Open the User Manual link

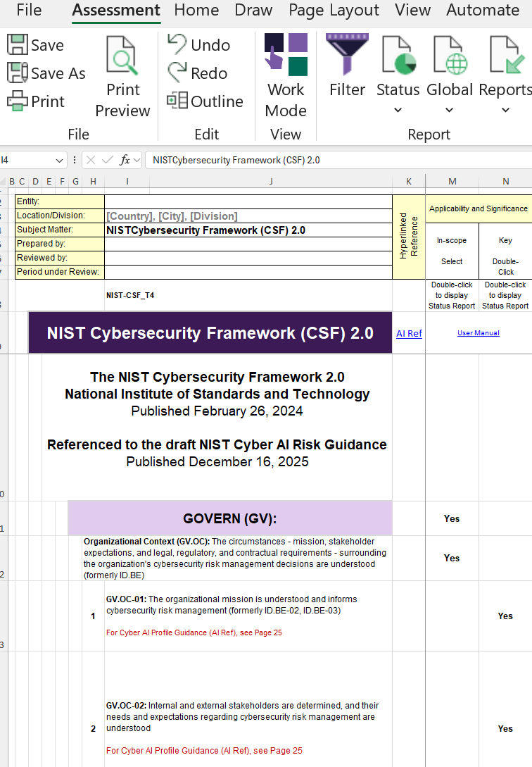(478, 333)
